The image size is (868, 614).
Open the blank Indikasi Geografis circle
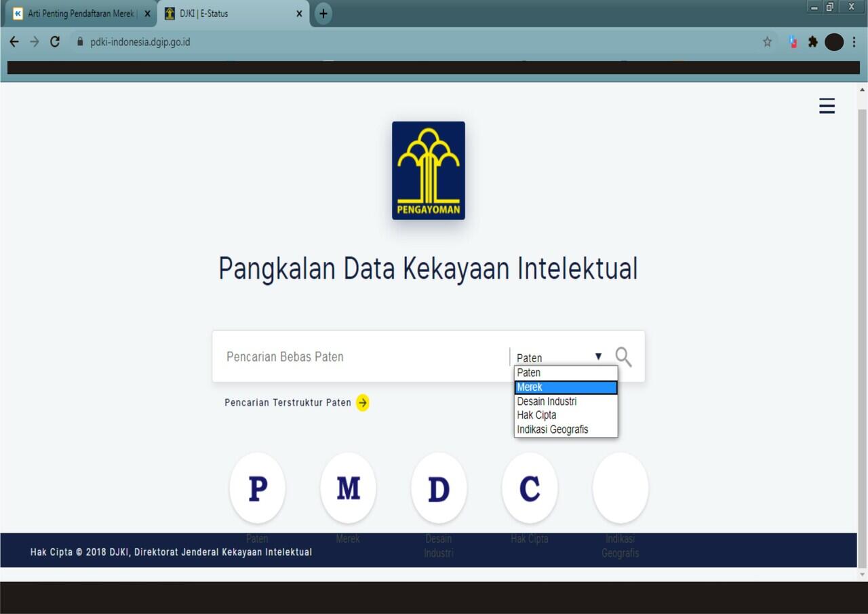pos(620,488)
